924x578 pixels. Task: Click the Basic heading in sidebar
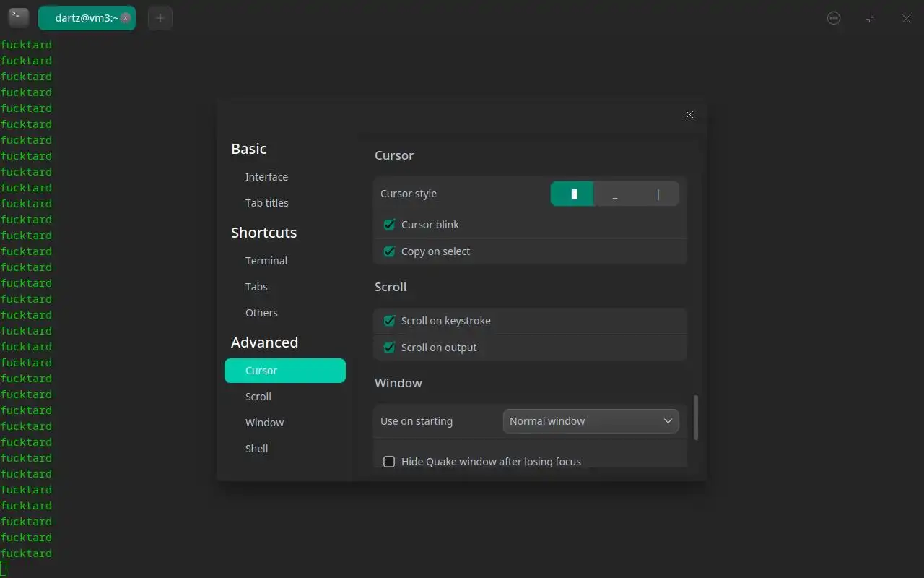click(x=249, y=149)
